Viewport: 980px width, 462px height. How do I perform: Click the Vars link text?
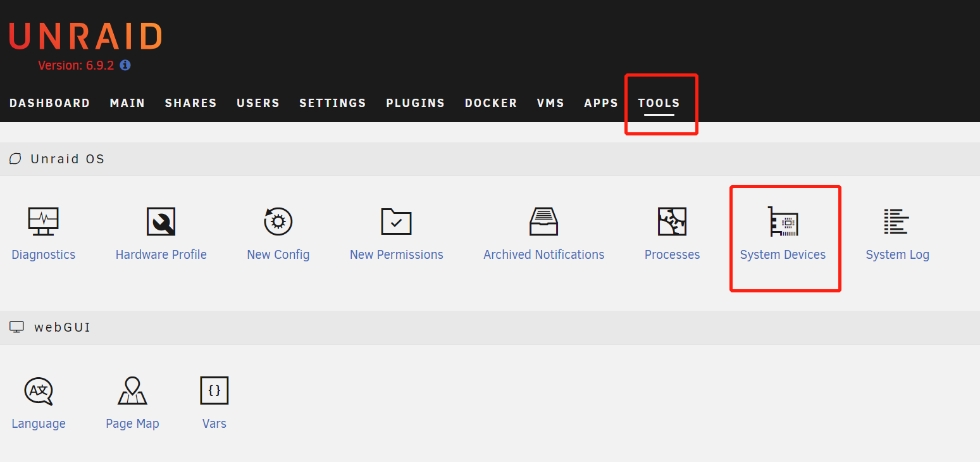[214, 423]
